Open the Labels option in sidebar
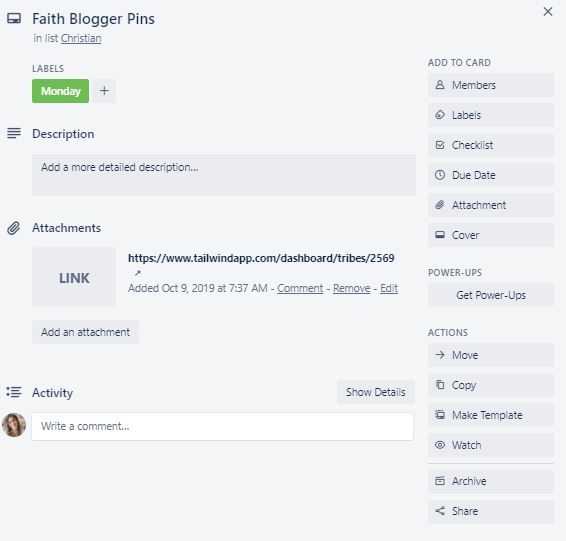The width and height of the screenshot is (566, 541). point(491,115)
